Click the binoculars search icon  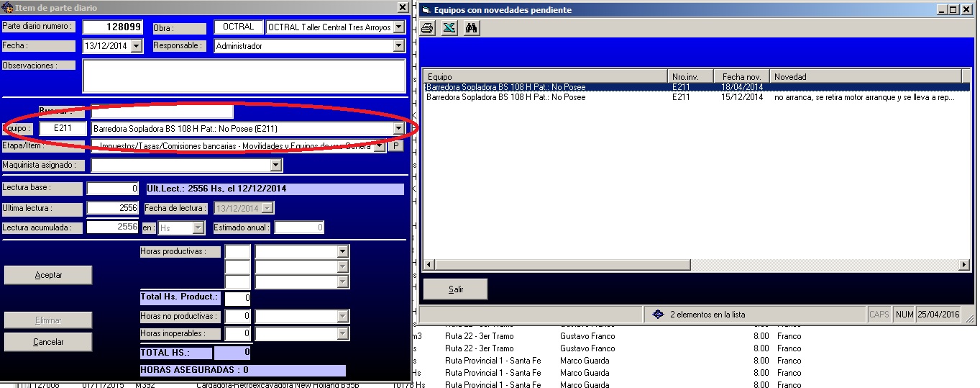[472, 28]
